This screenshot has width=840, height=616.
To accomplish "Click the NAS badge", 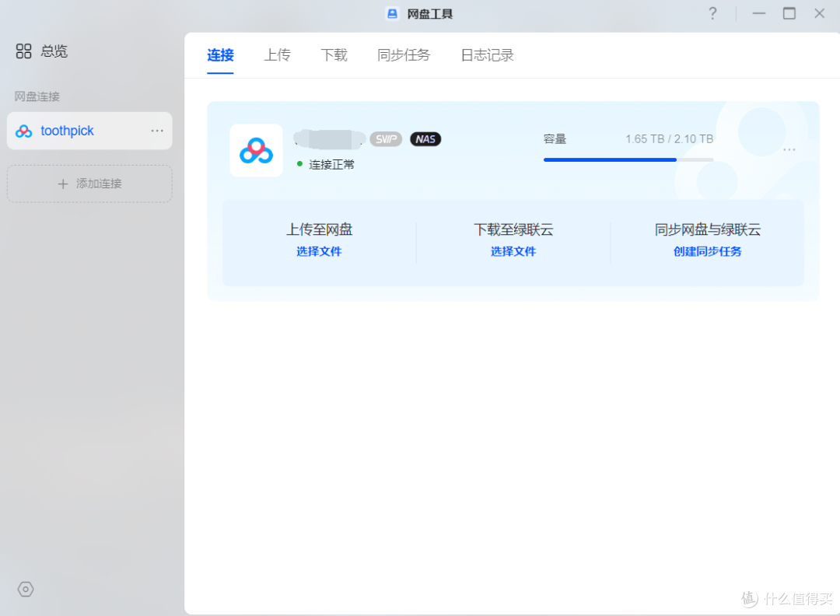I will click(425, 139).
